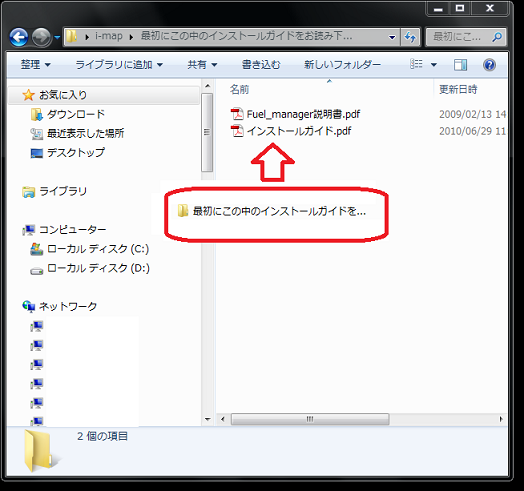
Task: Click the 書き込む toolbar button
Action: coord(261,64)
